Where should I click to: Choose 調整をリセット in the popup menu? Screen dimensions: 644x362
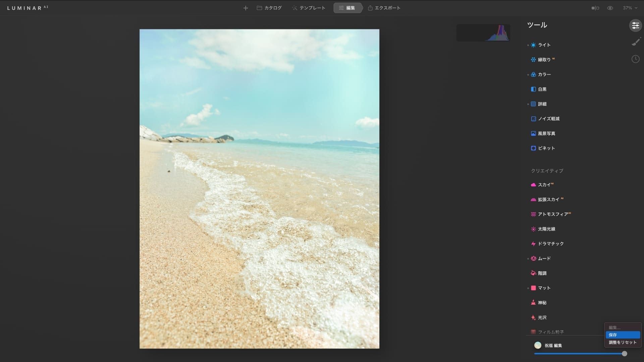623,342
